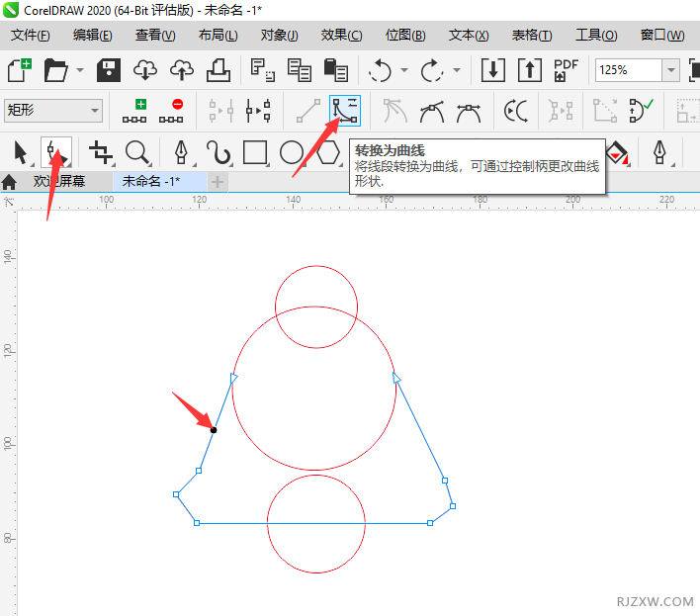Make the node a smooth node
The image size is (700, 616).
(x=432, y=111)
